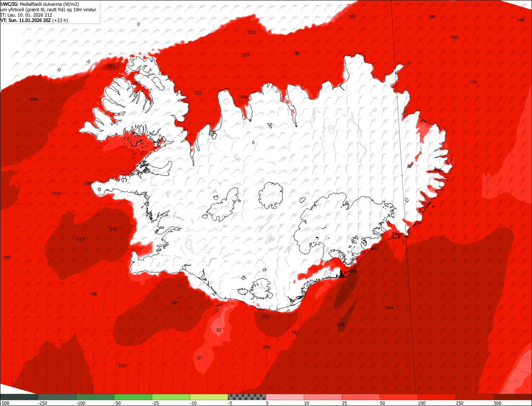Viewport: 532px width, 406px height.
Task: Click the map value 222
Action: click(x=198, y=93)
